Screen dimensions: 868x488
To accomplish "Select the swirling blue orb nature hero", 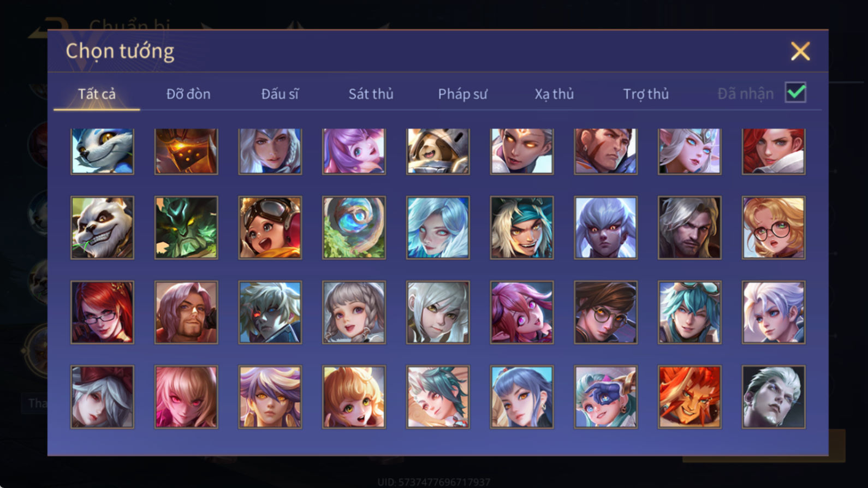I will pyautogui.click(x=354, y=228).
